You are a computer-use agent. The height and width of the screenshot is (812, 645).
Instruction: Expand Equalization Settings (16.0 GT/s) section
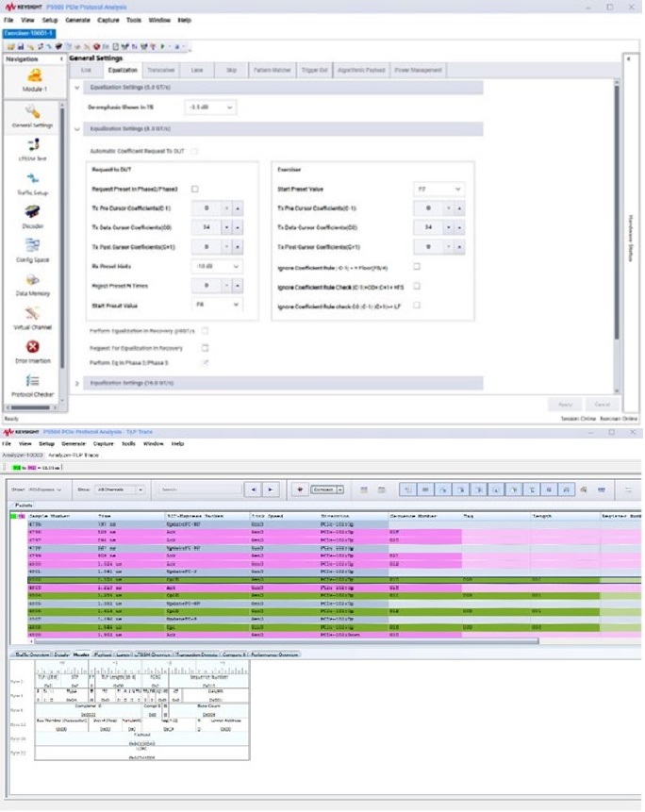[77, 383]
